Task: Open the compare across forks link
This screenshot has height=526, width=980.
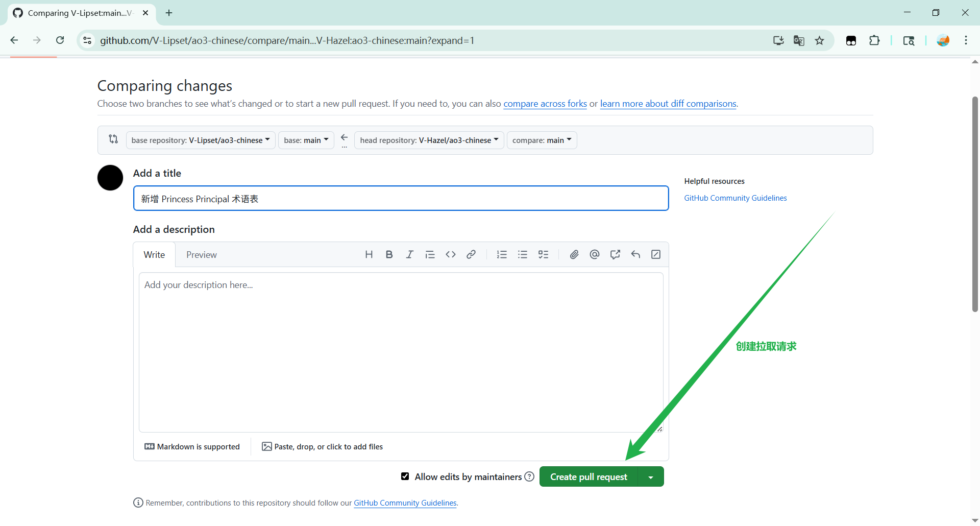Action: coord(545,104)
